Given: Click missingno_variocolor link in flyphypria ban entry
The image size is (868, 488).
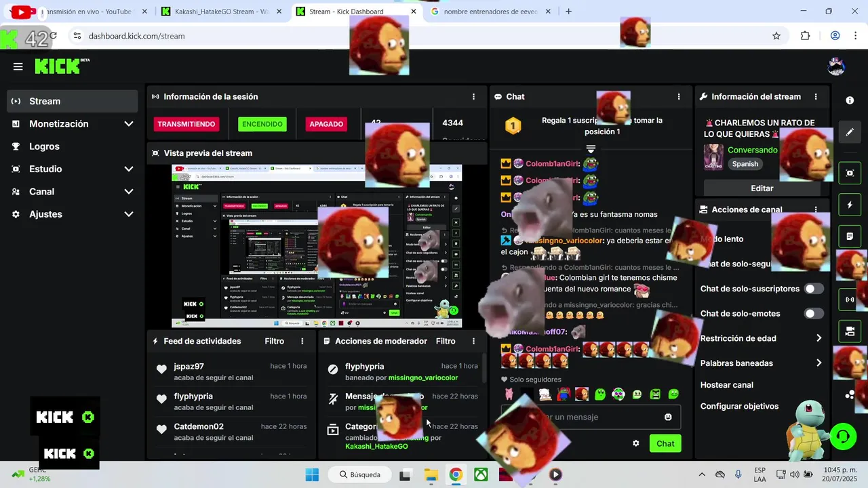Looking at the screenshot, I should 423,378.
